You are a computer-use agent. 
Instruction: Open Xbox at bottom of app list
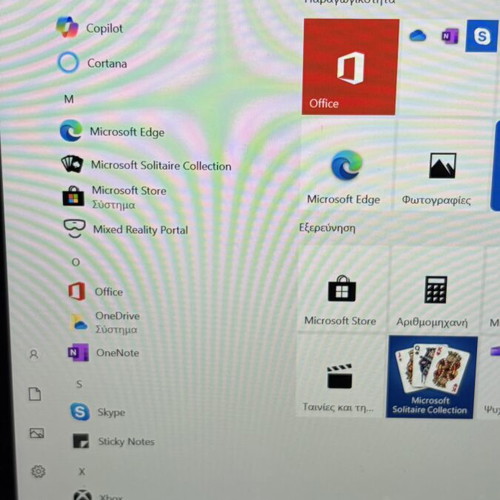click(98, 496)
